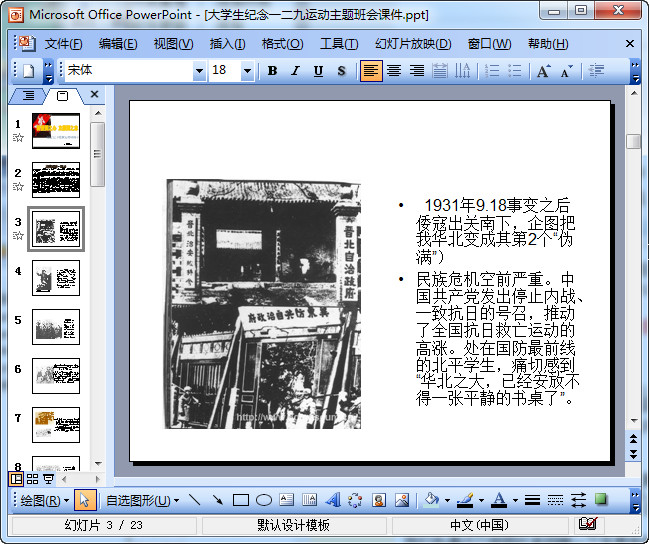Insert clip art

click(379, 500)
